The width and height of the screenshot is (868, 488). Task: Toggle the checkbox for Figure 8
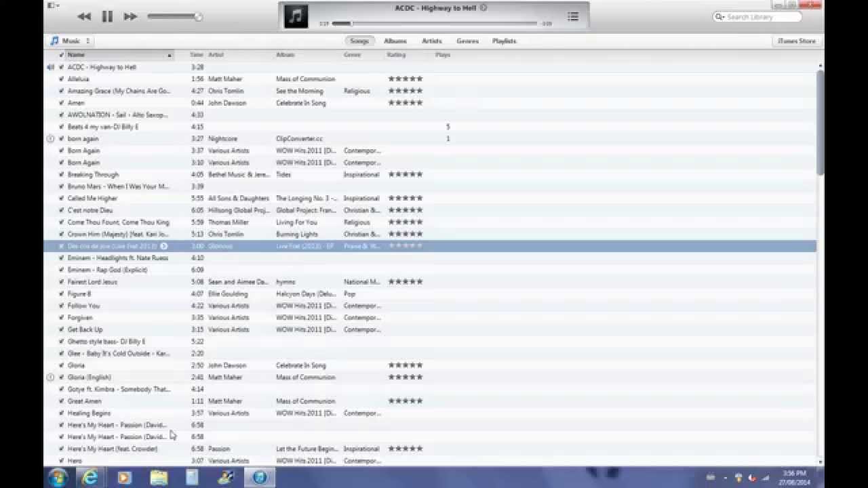(x=61, y=293)
